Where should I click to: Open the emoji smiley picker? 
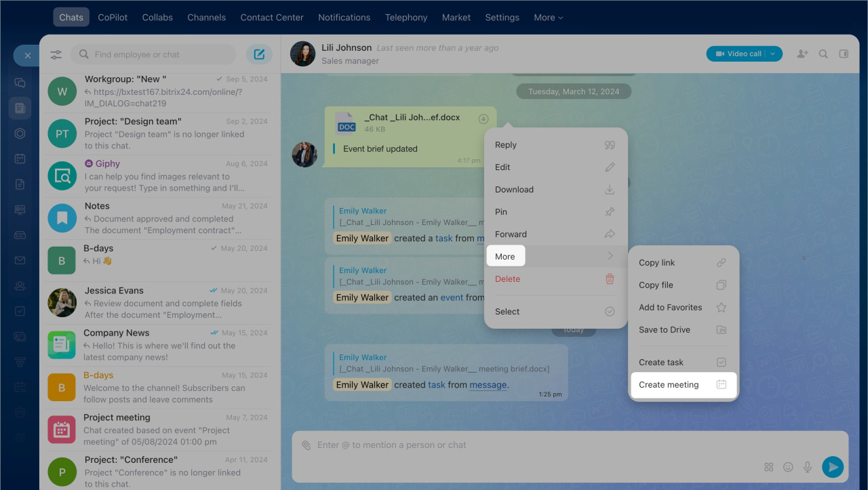tap(788, 467)
